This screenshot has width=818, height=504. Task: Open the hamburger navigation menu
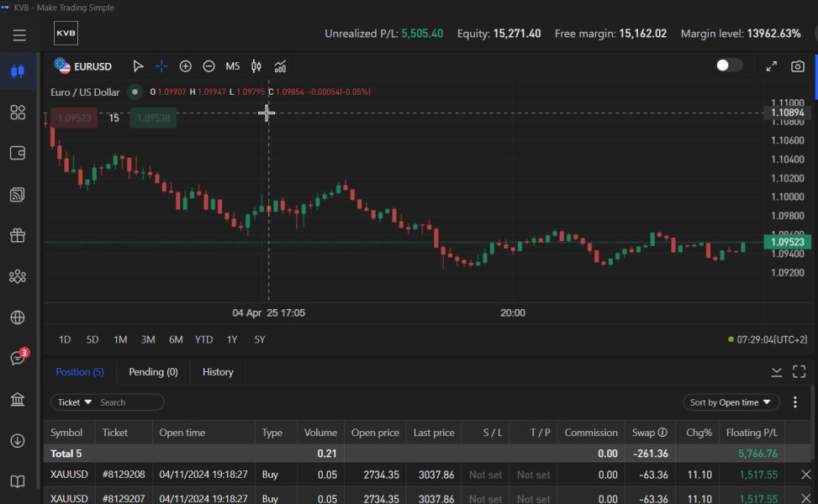point(18,35)
